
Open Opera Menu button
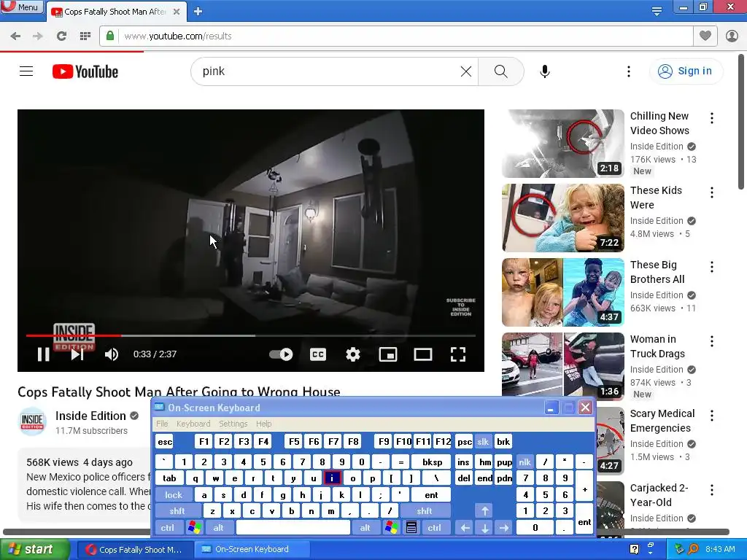pyautogui.click(x=21, y=7)
